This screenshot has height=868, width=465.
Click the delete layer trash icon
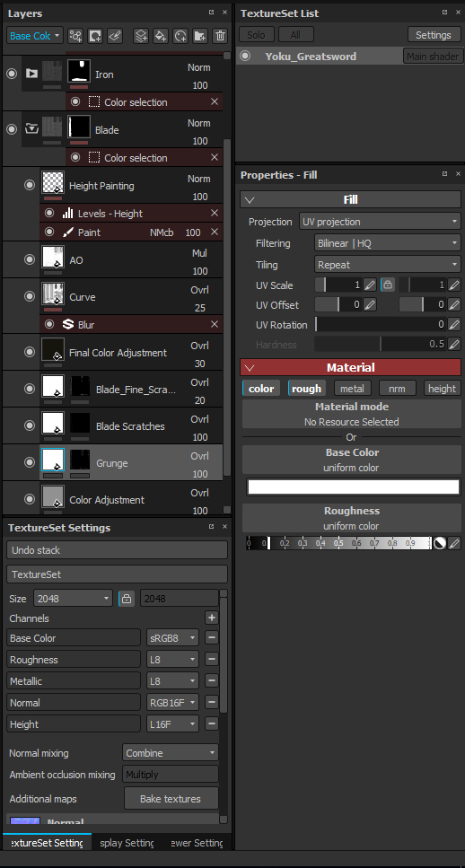[x=220, y=36]
